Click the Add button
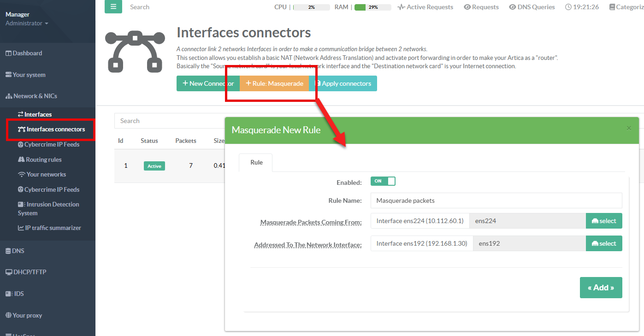This screenshot has width=644, height=336. pyautogui.click(x=601, y=288)
